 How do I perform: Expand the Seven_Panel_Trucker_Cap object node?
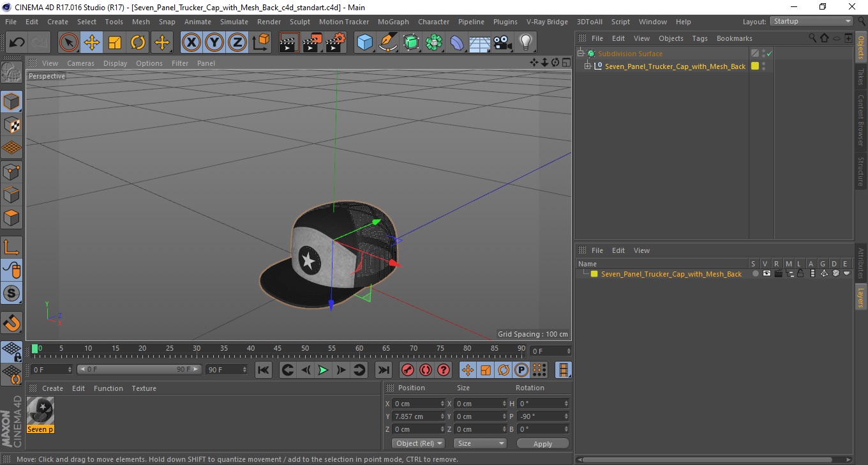click(588, 66)
